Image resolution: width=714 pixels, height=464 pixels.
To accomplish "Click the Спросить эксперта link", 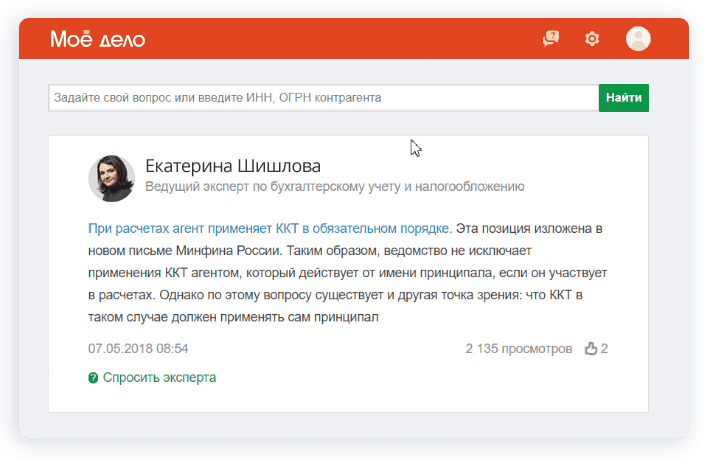I will (159, 378).
